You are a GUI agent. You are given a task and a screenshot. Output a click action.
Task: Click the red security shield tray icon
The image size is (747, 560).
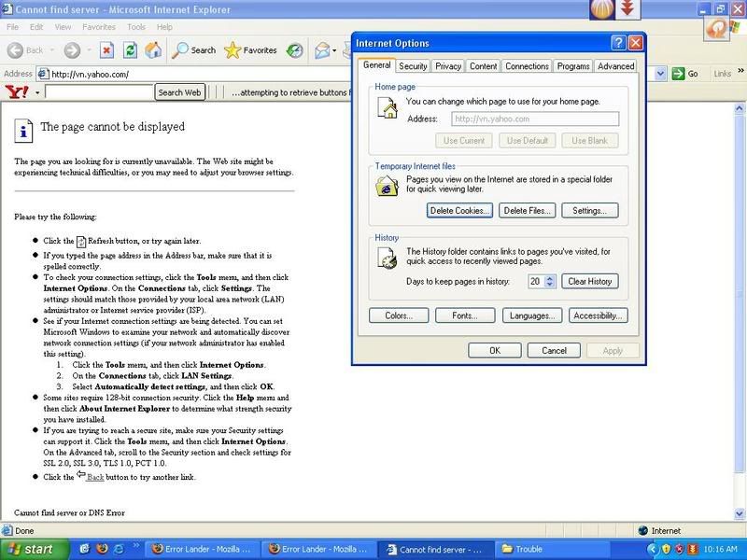680,549
